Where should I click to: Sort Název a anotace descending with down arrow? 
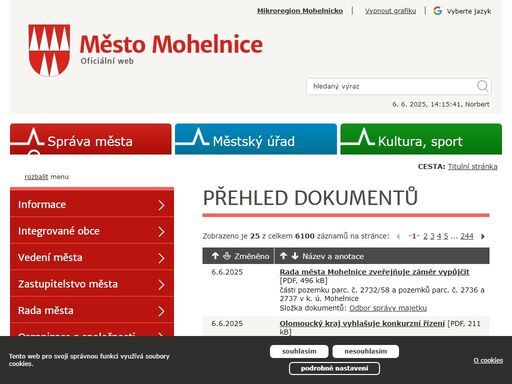coord(295,256)
